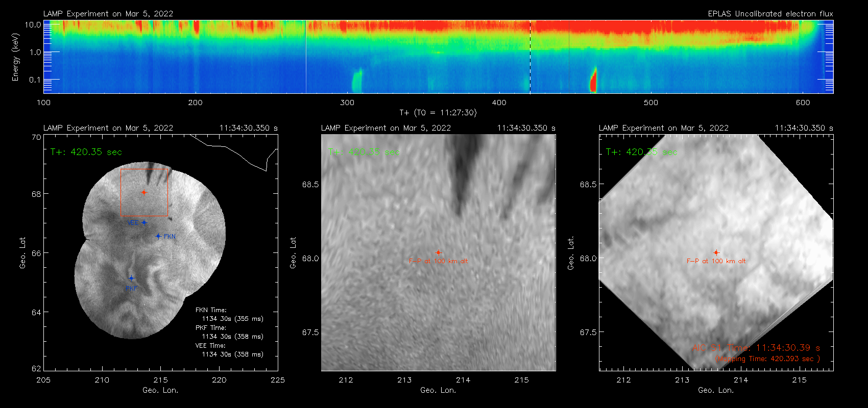Click the T+ (T0 = 11:27:30) axis label
The height and width of the screenshot is (408, 868).
(438, 113)
